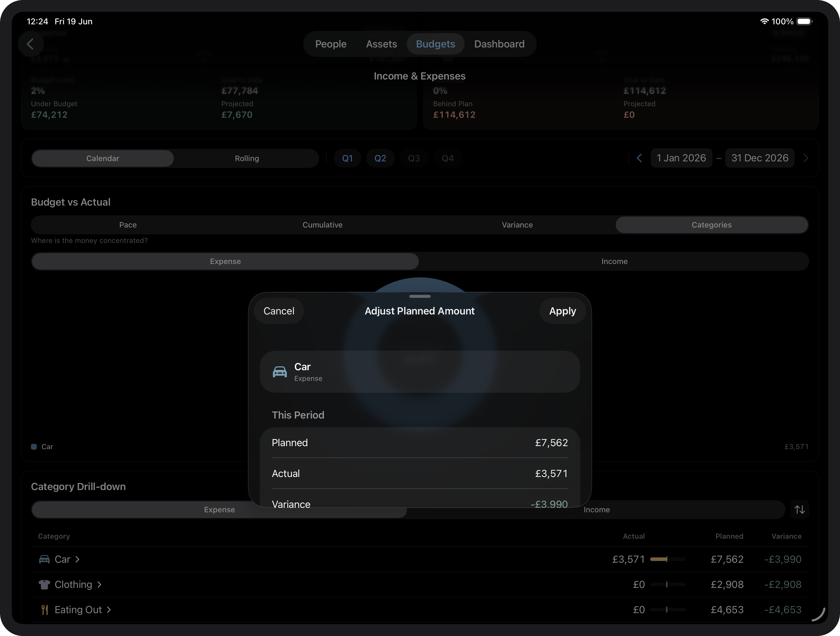Click the Projected £7,670 figure
The height and width of the screenshot is (636, 840).
coord(237,115)
